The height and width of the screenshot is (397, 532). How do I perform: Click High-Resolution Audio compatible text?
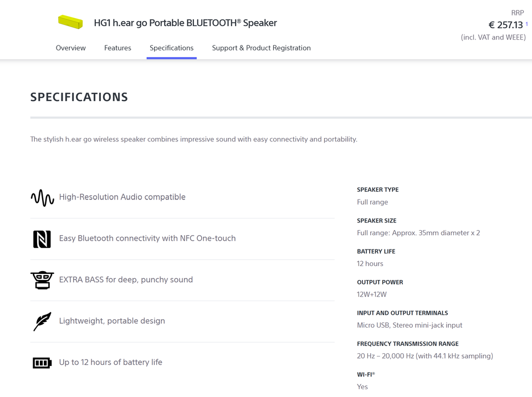click(122, 197)
